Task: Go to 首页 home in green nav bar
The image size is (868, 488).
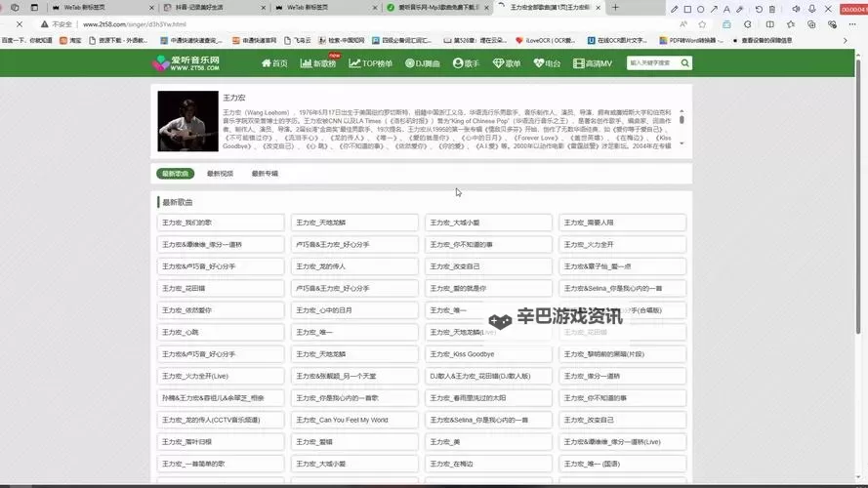Action: click(274, 63)
